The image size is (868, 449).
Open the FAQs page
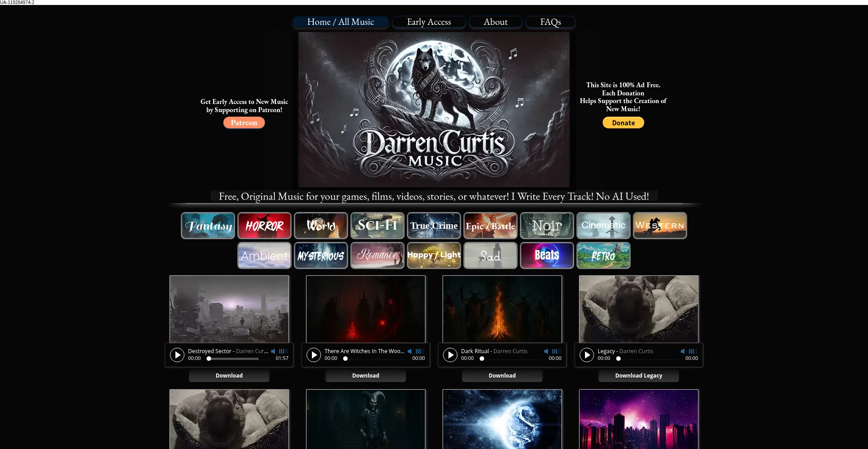tap(550, 22)
